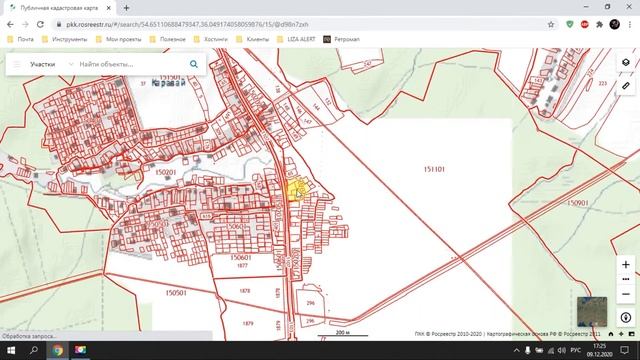Select the measurement ruler tool
The height and width of the screenshot is (360, 640).
[x=626, y=86]
